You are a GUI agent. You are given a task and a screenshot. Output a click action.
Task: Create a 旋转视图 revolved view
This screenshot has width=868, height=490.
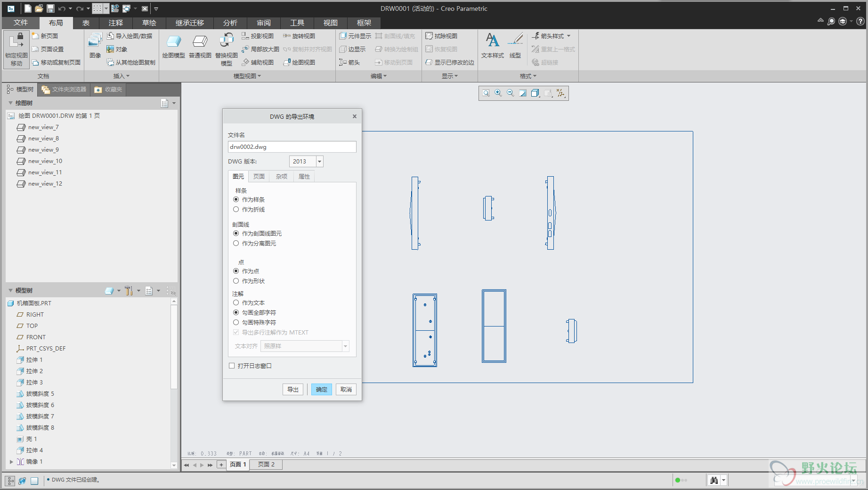[299, 36]
